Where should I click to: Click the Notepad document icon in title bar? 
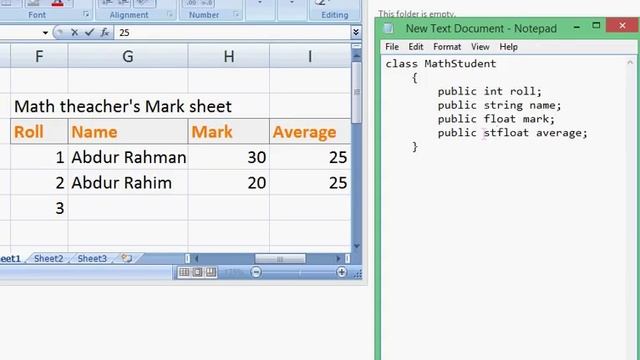point(389,28)
